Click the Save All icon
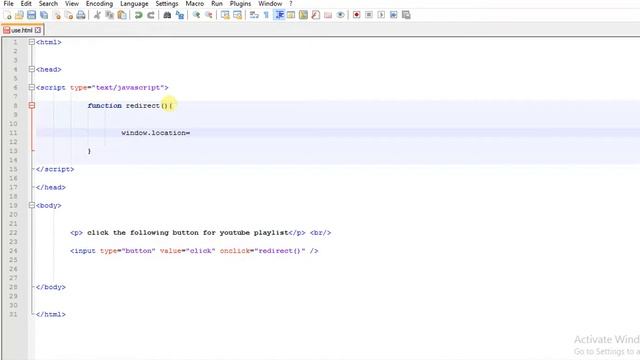The height and width of the screenshot is (360, 640). point(44,15)
